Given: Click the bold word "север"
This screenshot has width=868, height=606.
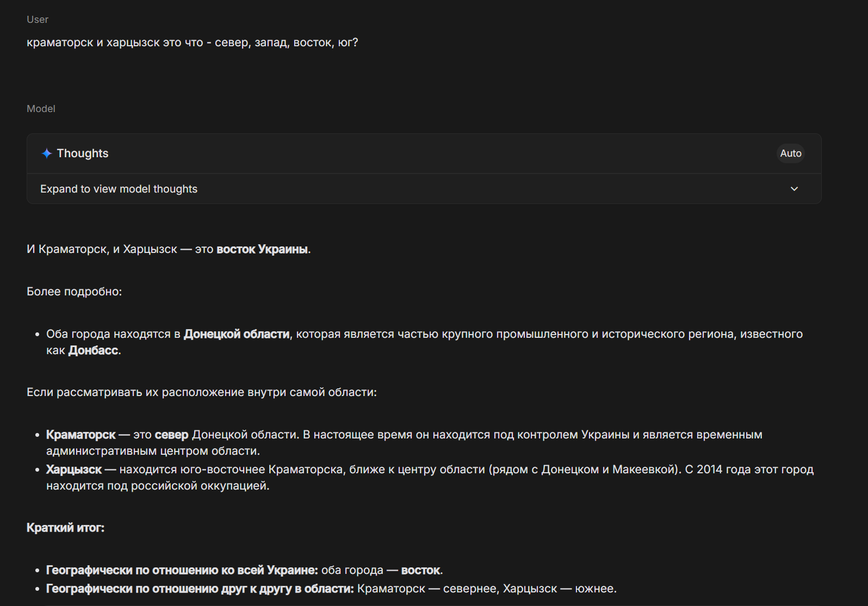Looking at the screenshot, I should 171,435.
